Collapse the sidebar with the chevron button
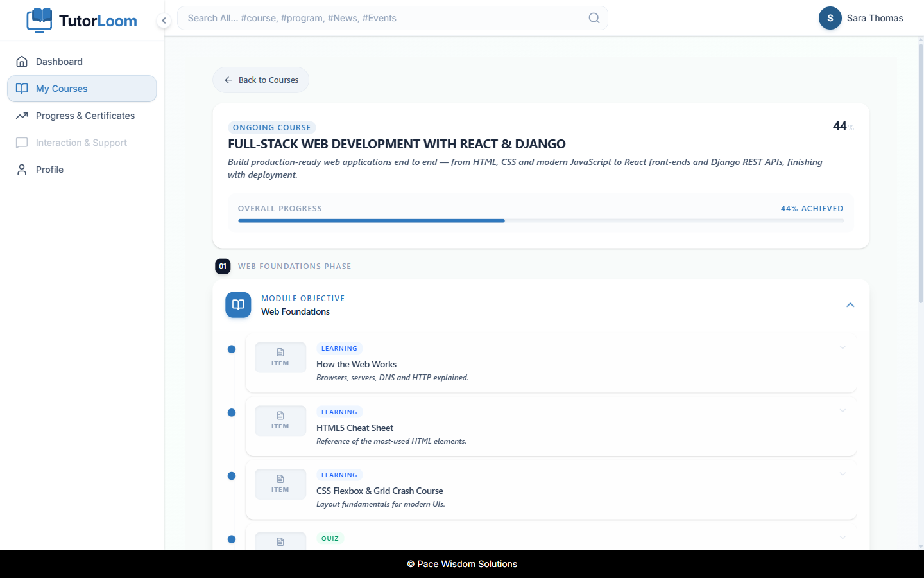924x578 pixels. pyautogui.click(x=164, y=21)
